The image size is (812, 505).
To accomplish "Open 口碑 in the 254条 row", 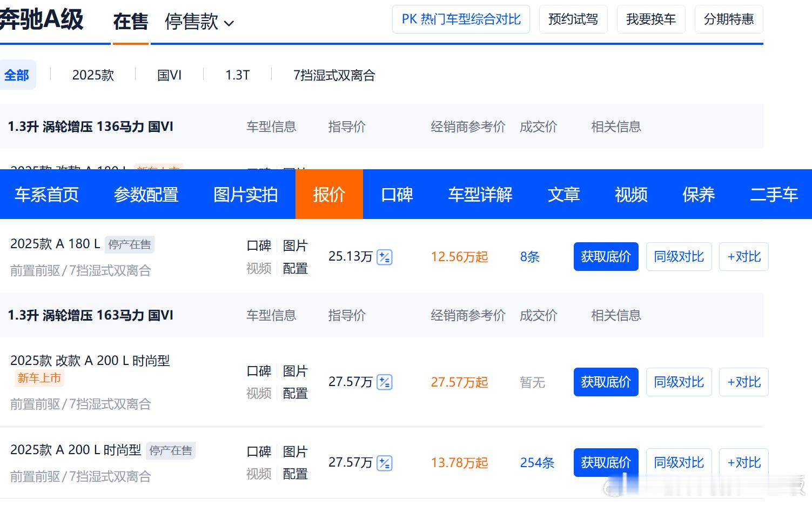I will pos(259,452).
